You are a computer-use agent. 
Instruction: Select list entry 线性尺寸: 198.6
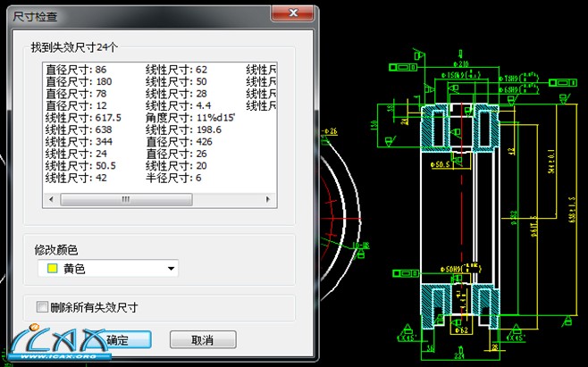(183, 130)
